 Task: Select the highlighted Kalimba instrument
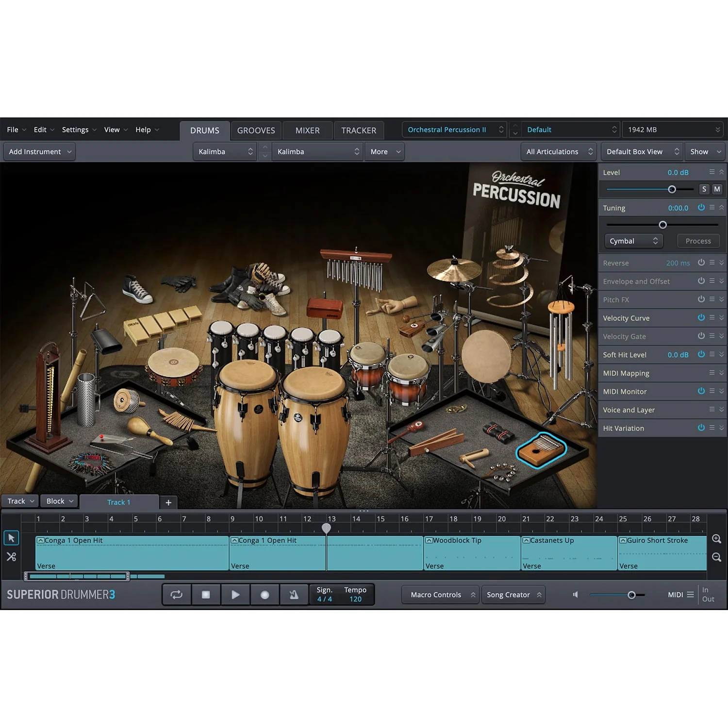pos(541,450)
